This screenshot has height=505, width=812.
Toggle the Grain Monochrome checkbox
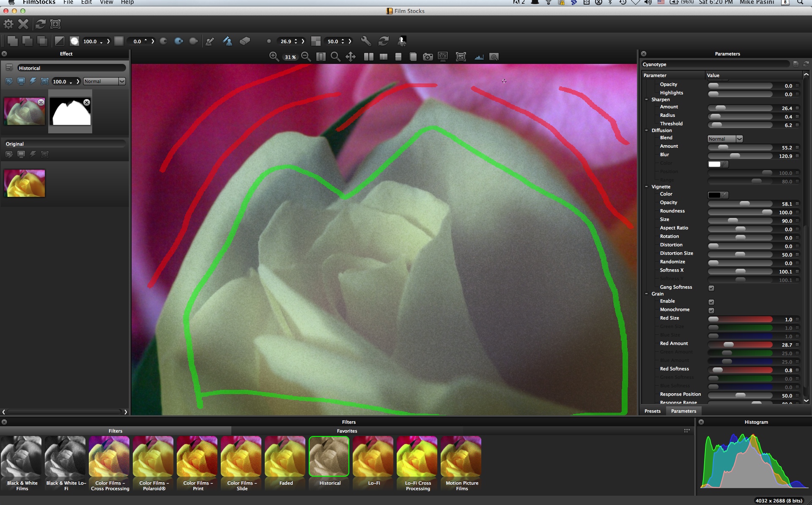[711, 311]
